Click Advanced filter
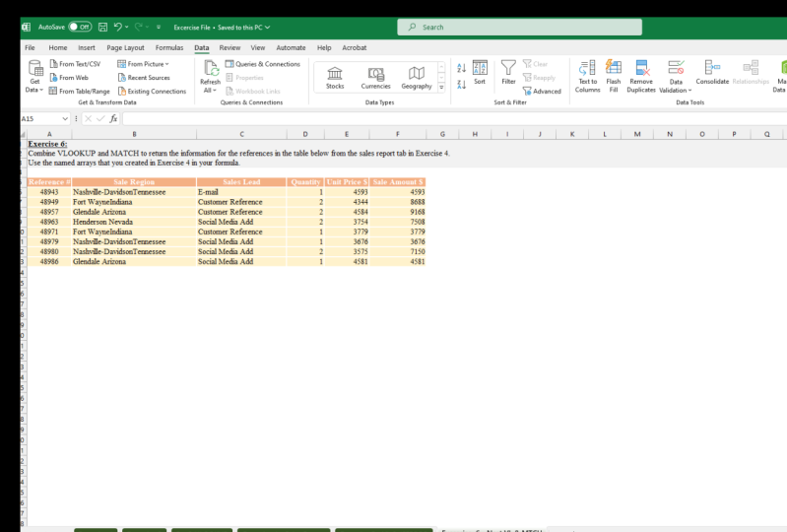787x532 pixels. tap(542, 91)
